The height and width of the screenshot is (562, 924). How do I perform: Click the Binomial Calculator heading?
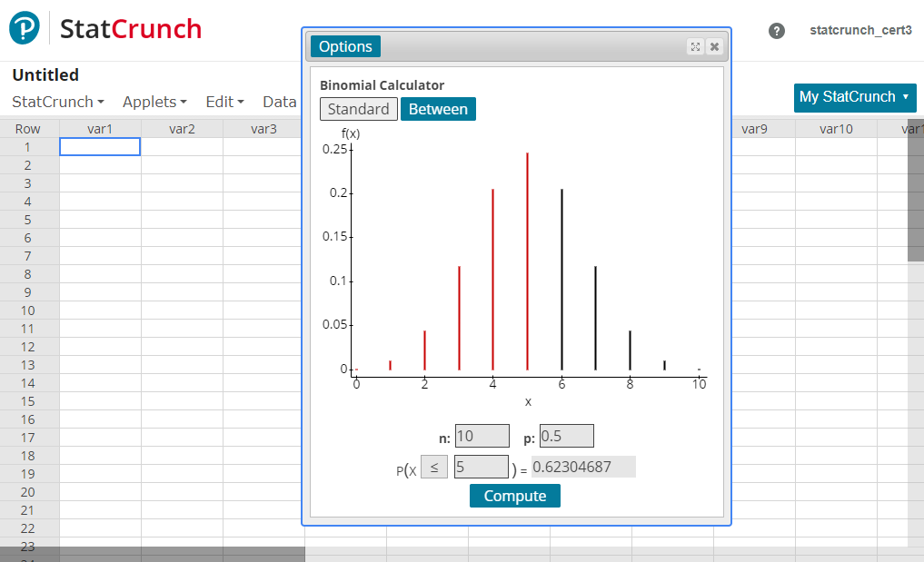click(382, 84)
